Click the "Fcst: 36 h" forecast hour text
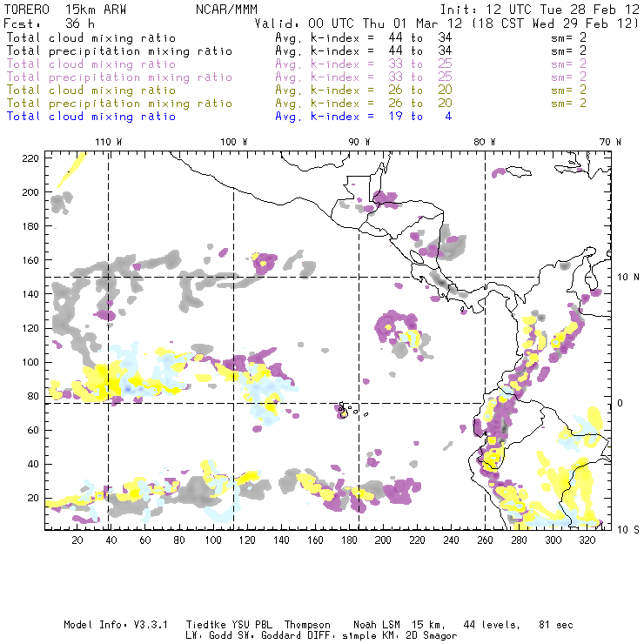The image size is (644, 644). click(50, 23)
